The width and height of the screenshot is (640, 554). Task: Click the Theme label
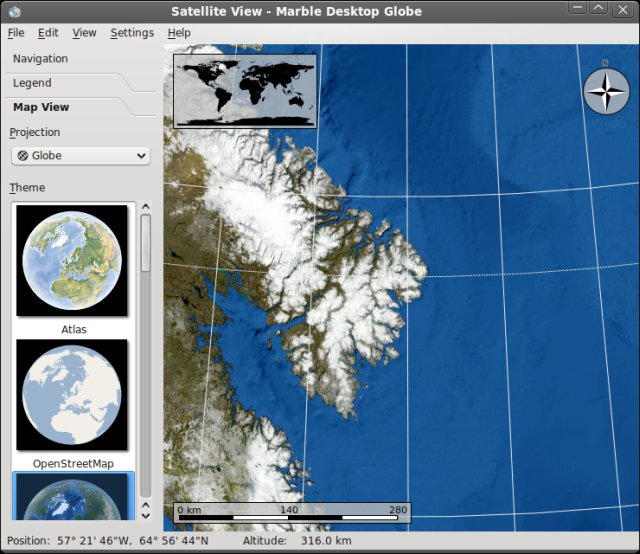click(x=27, y=187)
